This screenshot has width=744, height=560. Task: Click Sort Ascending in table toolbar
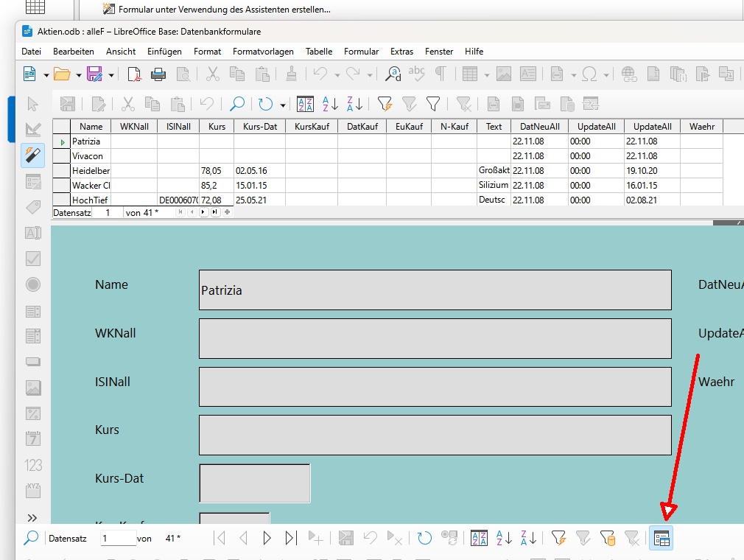click(x=330, y=104)
